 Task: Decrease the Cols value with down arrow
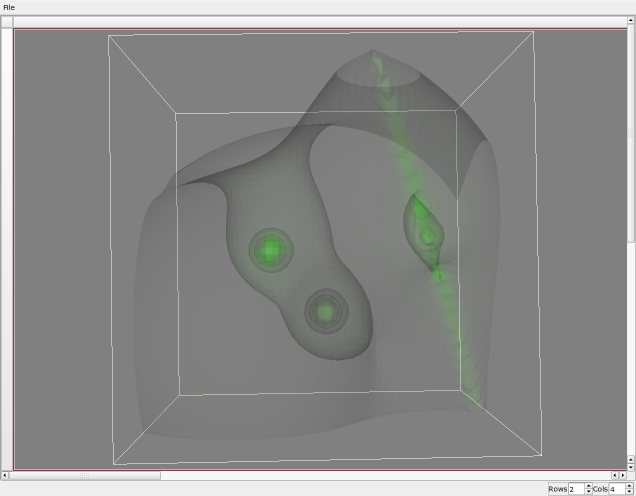(629, 492)
